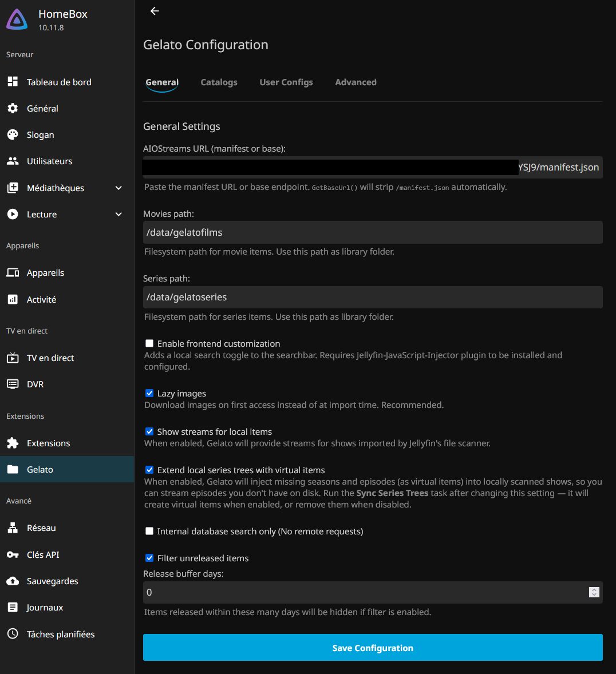
Task: Open the TV en direct icon
Action: pyautogui.click(x=13, y=358)
